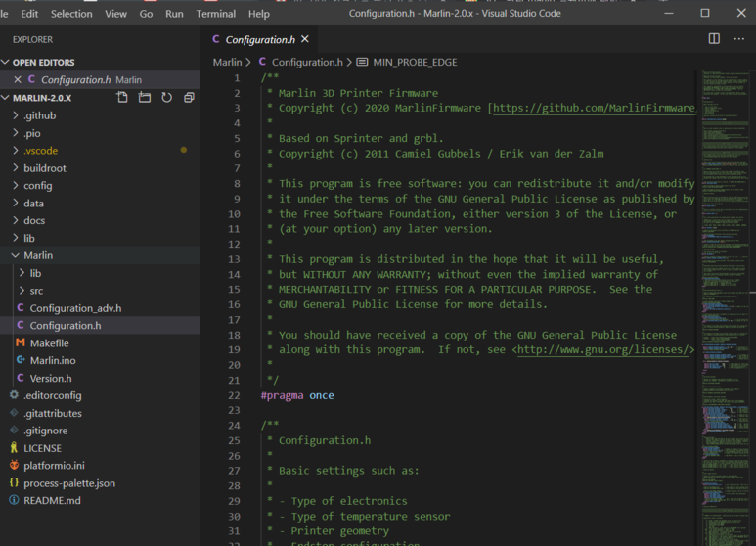The height and width of the screenshot is (546, 756).
Task: Click the README.md info icon
Action: click(x=14, y=500)
